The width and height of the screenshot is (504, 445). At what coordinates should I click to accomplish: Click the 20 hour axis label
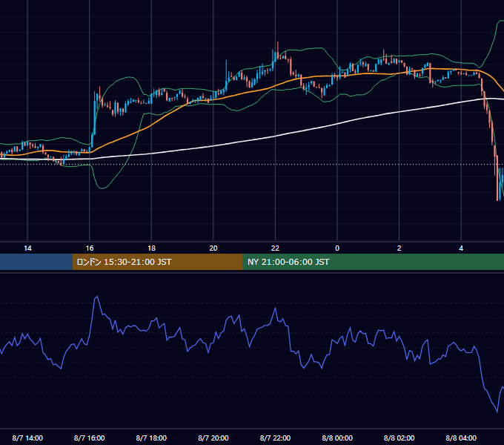tap(213, 248)
